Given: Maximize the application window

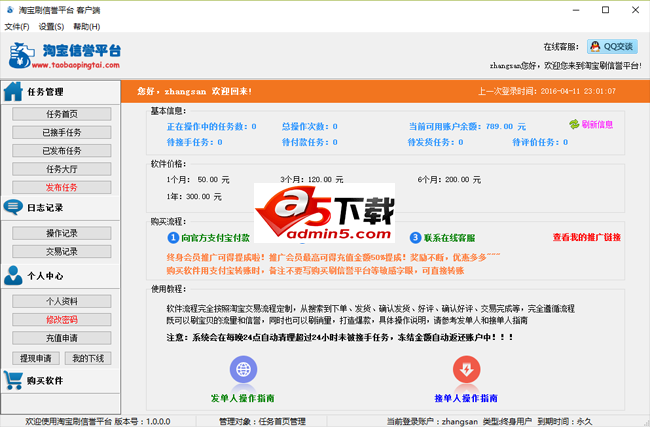Looking at the screenshot, I should tap(606, 10).
